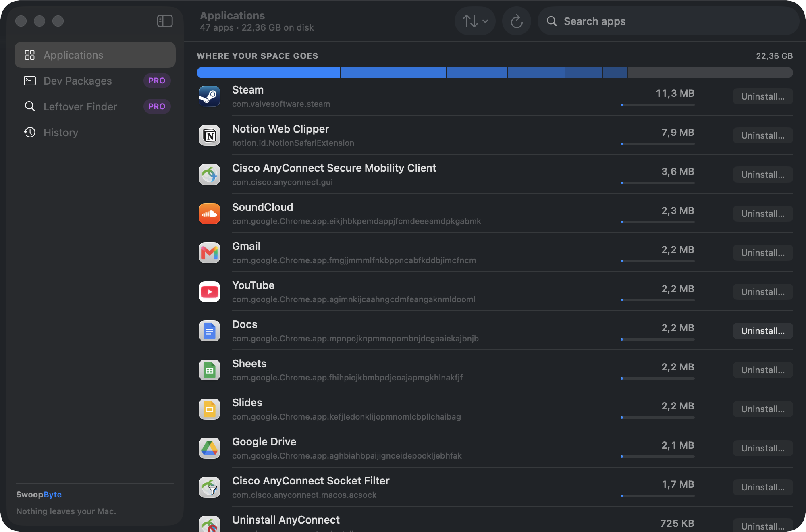This screenshot has width=806, height=532.
Task: Select com.cisco.anyconnect.gui text
Action: tap(283, 182)
